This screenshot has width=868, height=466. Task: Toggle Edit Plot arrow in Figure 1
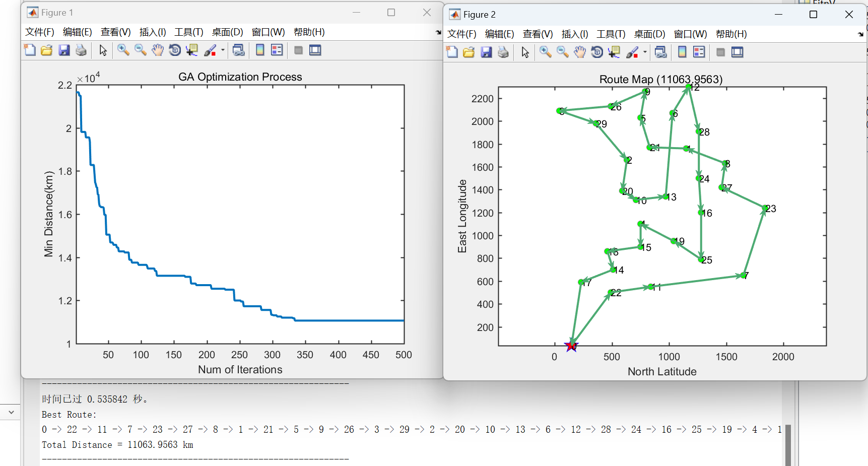[103, 50]
